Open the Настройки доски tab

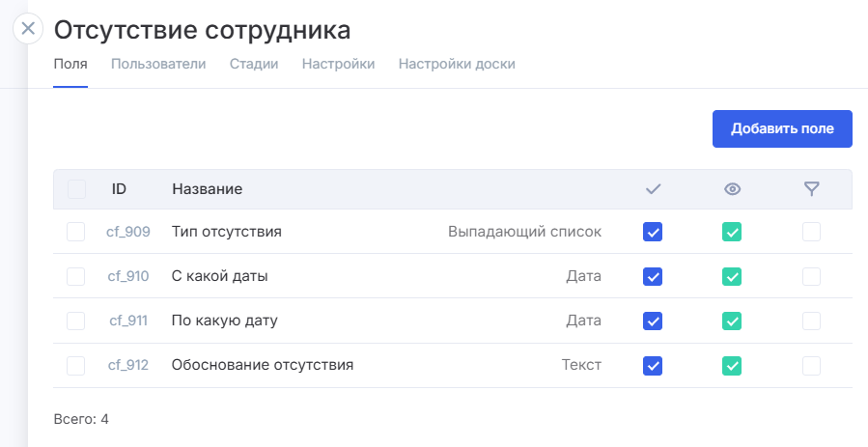pyautogui.click(x=457, y=65)
